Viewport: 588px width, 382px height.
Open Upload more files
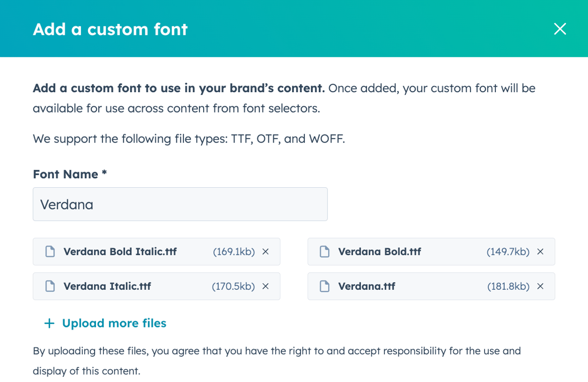click(x=113, y=323)
